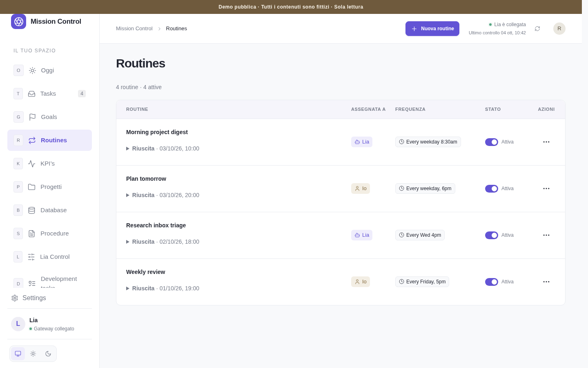The image size is (588, 368).
Task: Expand last run details for Weekly review
Action: pos(163,288)
